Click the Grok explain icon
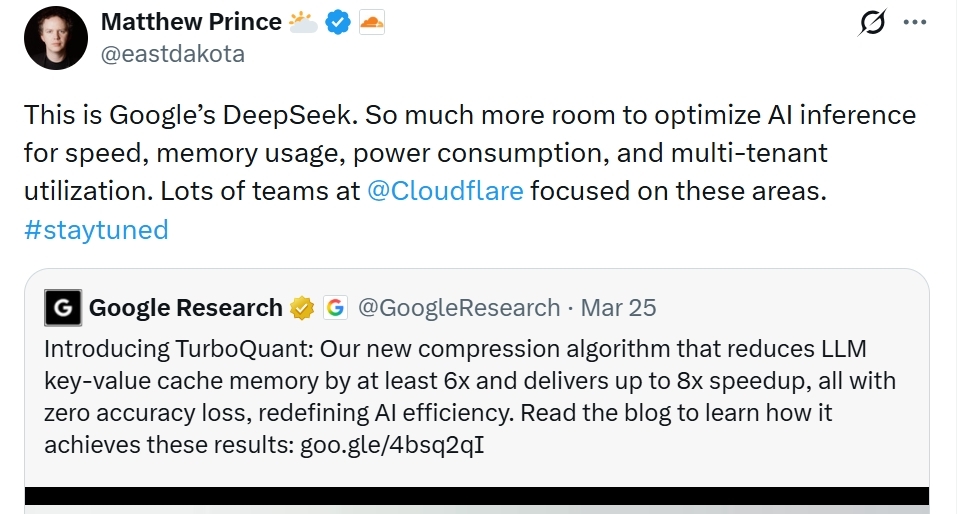The image size is (964, 514). click(872, 23)
